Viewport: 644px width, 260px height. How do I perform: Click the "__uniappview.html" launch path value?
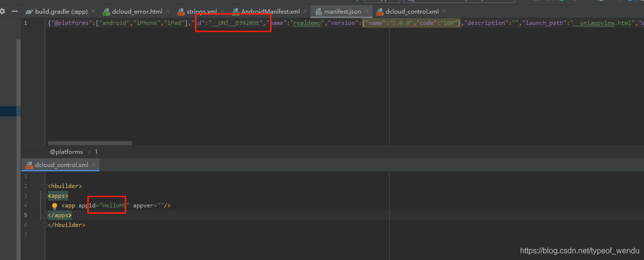(603, 23)
